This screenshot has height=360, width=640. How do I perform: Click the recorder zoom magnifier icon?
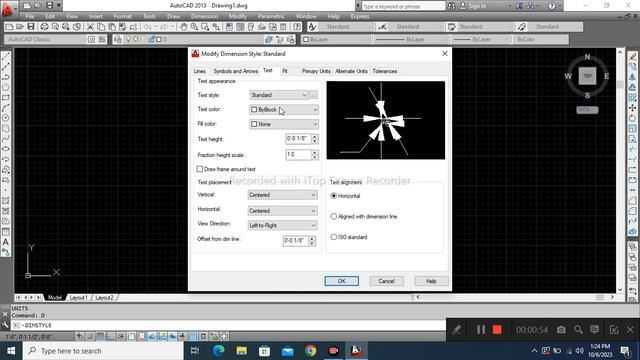click(x=578, y=330)
